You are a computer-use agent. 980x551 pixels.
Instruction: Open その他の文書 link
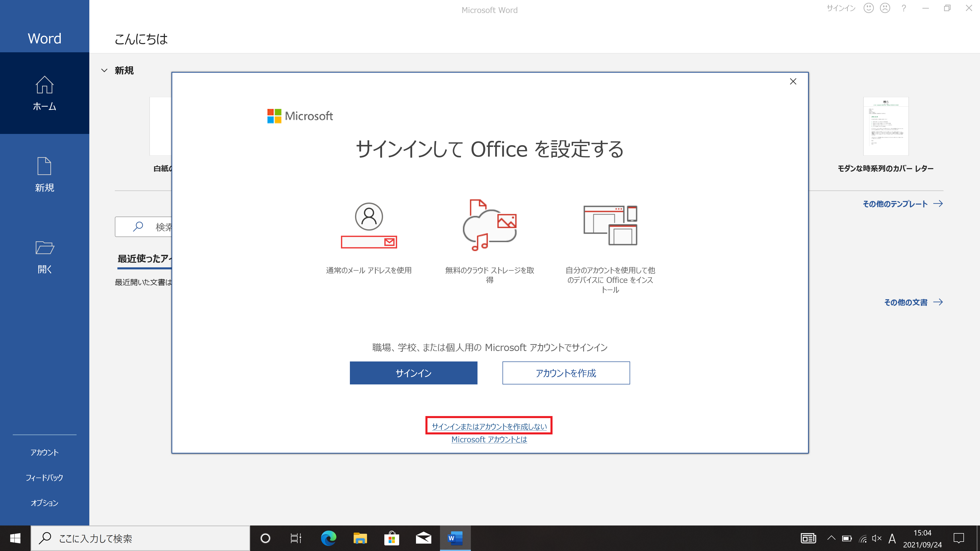pyautogui.click(x=913, y=302)
